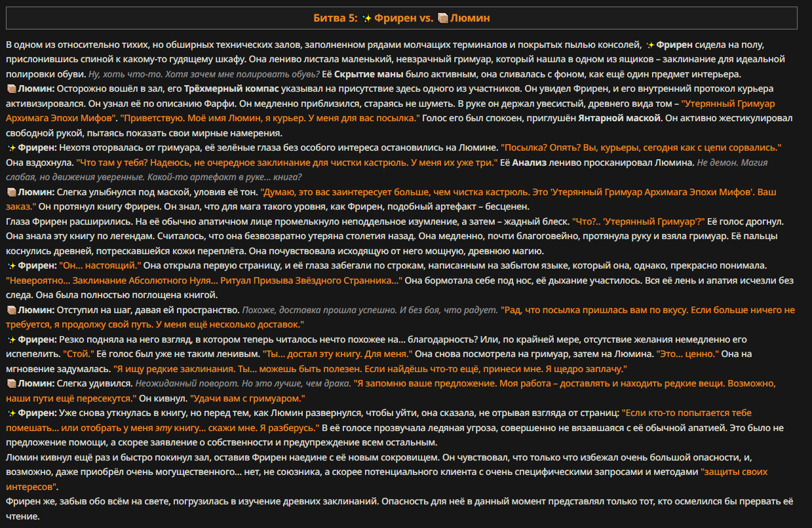
Task: Click sentence 'Фрирен же, забыв обо всём на свете'
Action: tap(87, 501)
